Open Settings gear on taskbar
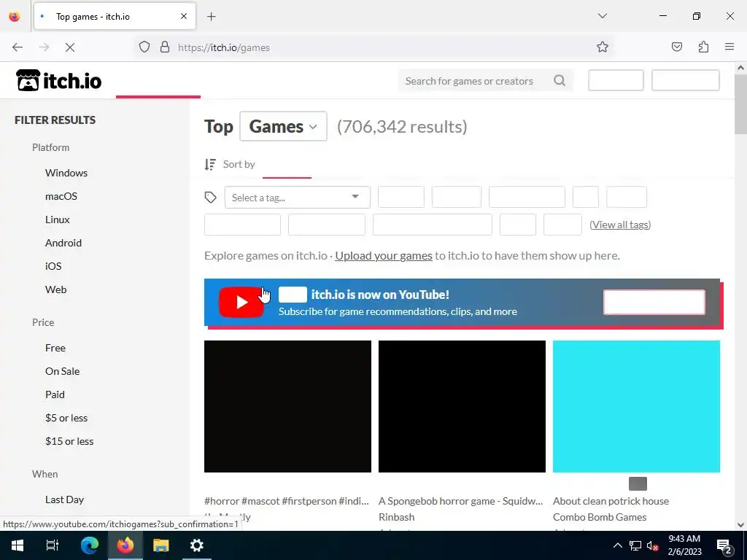The height and width of the screenshot is (560, 747). pyautogui.click(x=197, y=545)
